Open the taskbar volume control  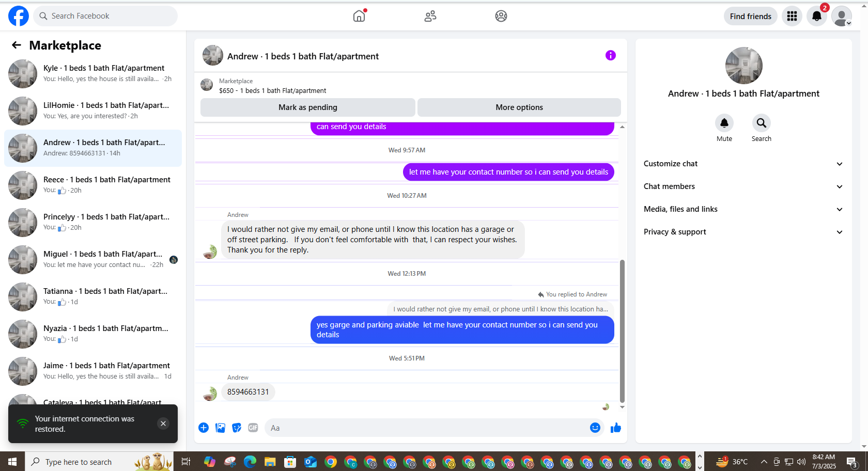click(x=801, y=462)
